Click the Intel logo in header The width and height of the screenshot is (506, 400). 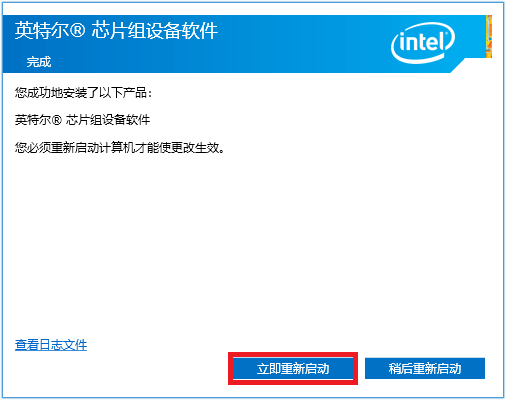(423, 43)
